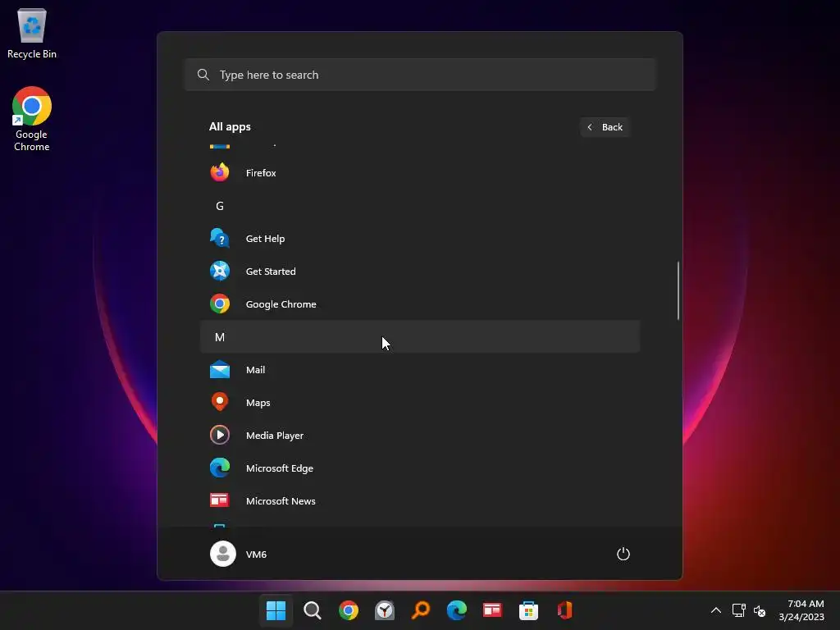The width and height of the screenshot is (840, 630).
Task: Click the 'Get Started' label text
Action: [271, 272]
